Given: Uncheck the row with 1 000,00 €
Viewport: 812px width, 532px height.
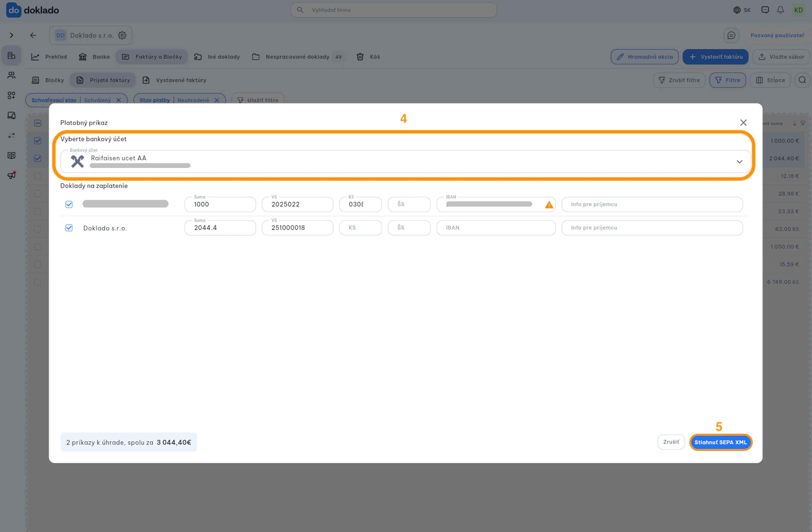Looking at the screenshot, I should point(37,141).
